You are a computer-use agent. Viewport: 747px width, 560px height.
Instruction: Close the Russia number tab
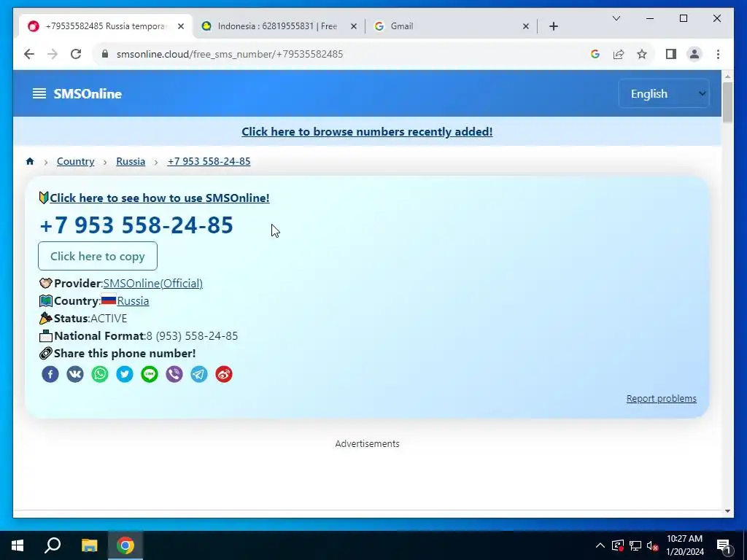(181, 26)
